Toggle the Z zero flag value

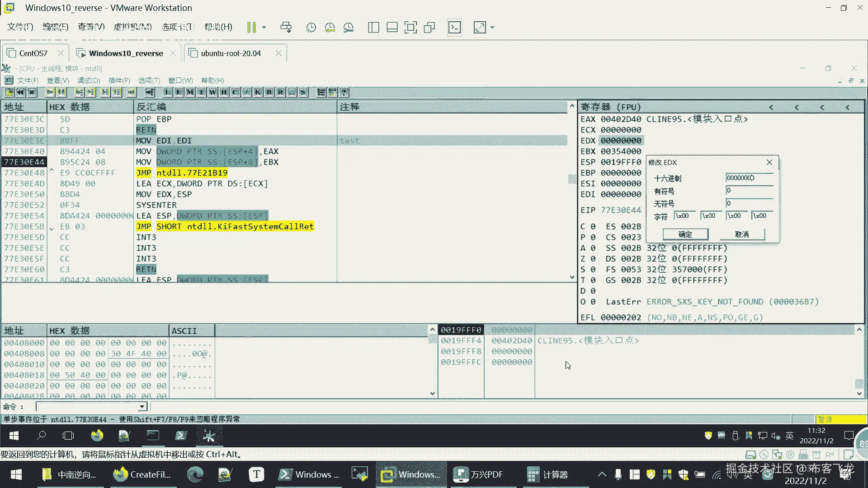(x=593, y=259)
